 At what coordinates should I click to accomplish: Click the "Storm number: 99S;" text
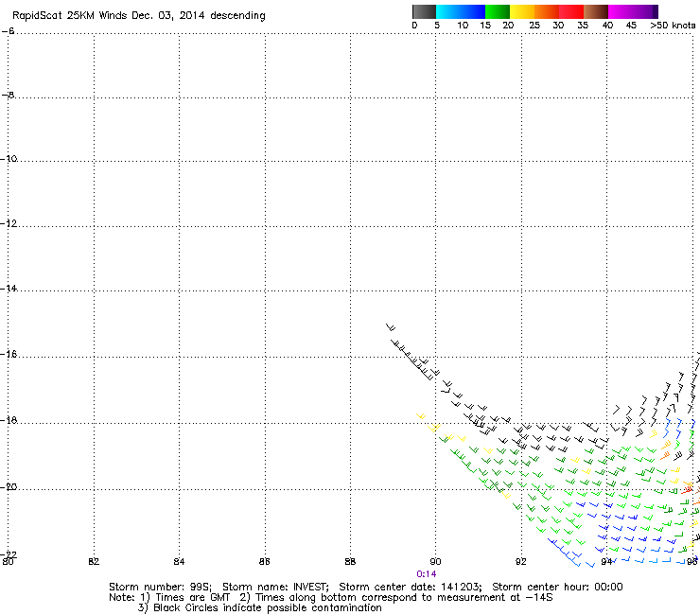click(x=160, y=587)
